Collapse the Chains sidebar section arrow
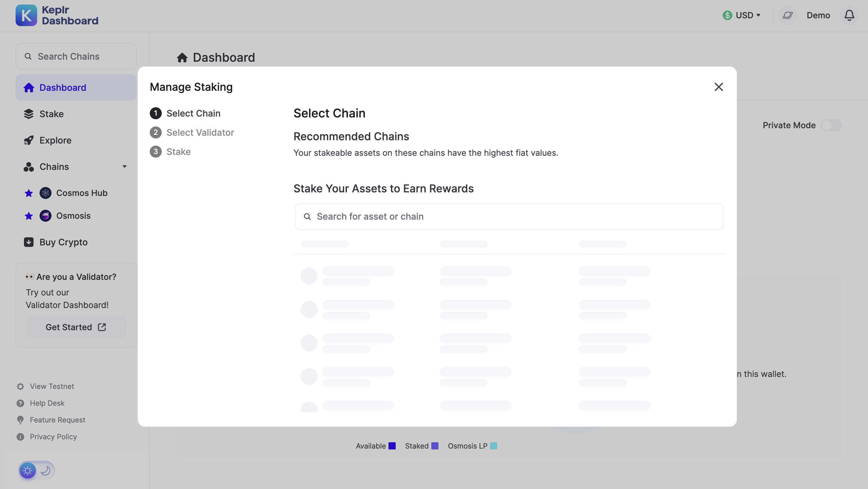This screenshot has height=489, width=868. pyautogui.click(x=124, y=167)
